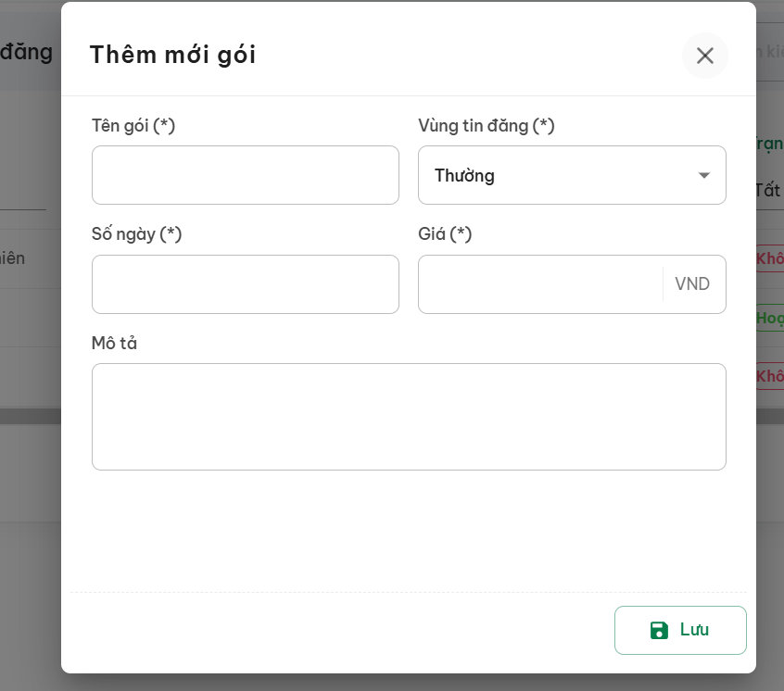This screenshot has height=691, width=784.
Task: Click the Thêm mới gói title
Action: (172, 55)
